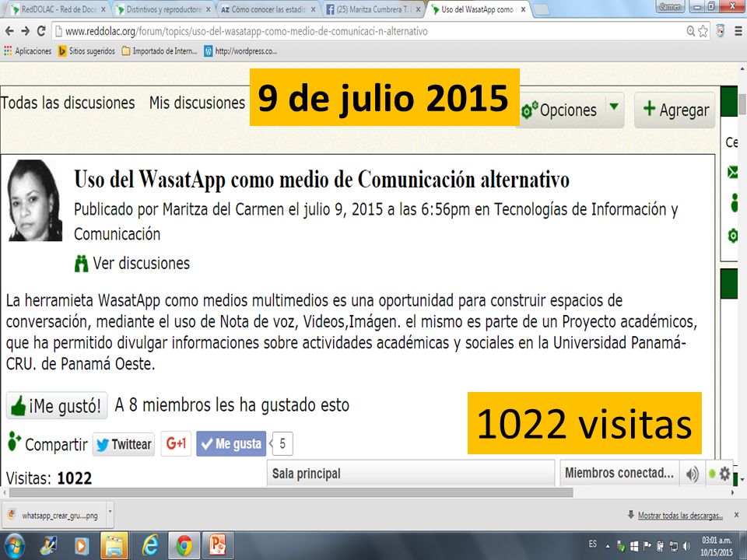This screenshot has width=747, height=560.
Task: Open the Chrome hamburger menu
Action: (738, 31)
